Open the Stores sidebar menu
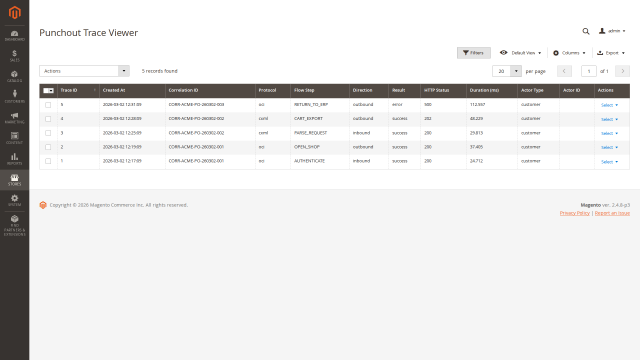Screen dimensions: 640x360 [x=15, y=180]
